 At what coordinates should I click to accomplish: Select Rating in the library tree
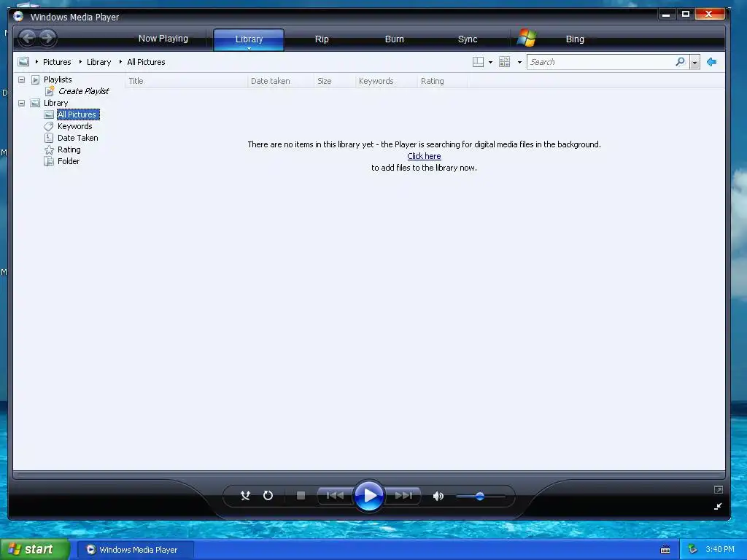(x=69, y=149)
